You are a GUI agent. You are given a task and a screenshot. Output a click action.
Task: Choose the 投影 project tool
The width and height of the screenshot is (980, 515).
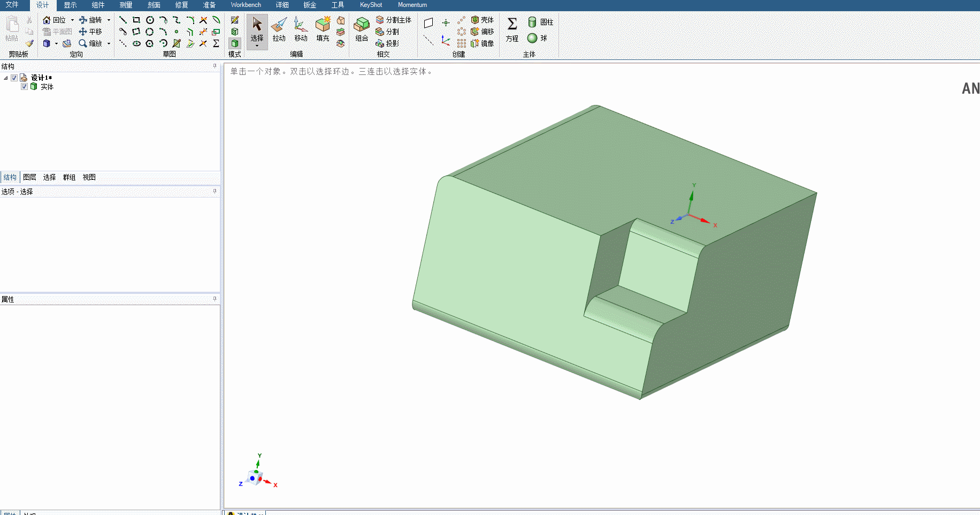pos(387,43)
